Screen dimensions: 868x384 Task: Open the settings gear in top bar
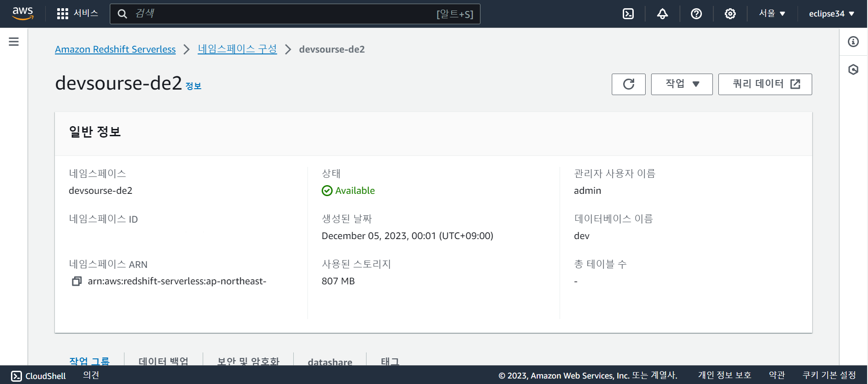730,14
